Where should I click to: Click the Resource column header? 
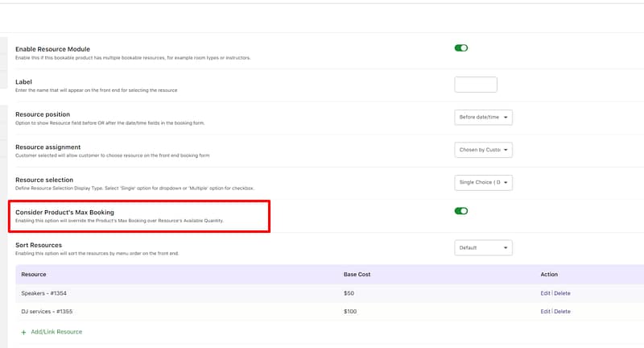click(x=34, y=275)
